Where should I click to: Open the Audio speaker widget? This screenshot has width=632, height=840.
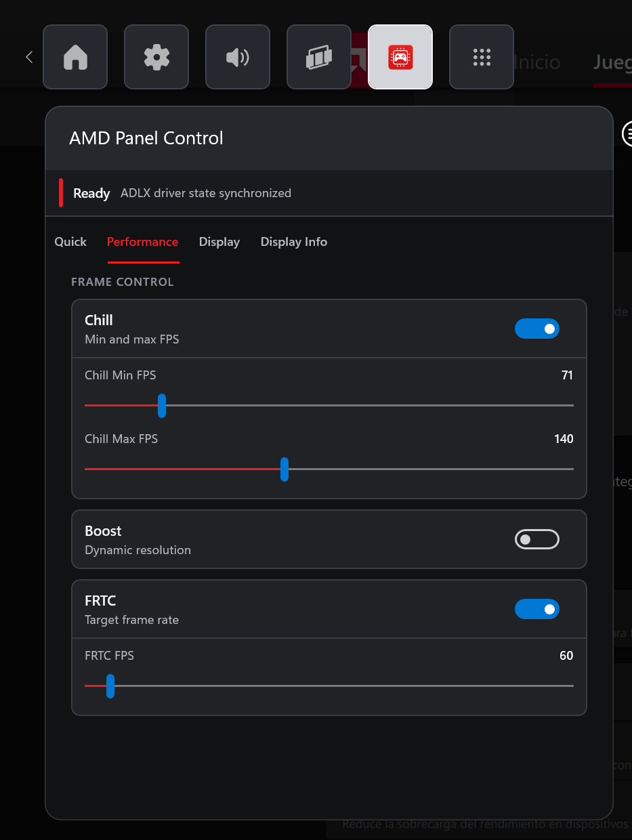[238, 57]
